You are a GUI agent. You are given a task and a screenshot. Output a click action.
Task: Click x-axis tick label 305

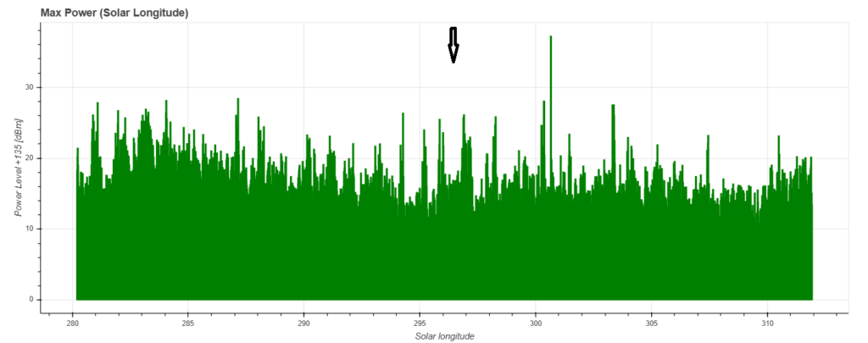(x=652, y=323)
